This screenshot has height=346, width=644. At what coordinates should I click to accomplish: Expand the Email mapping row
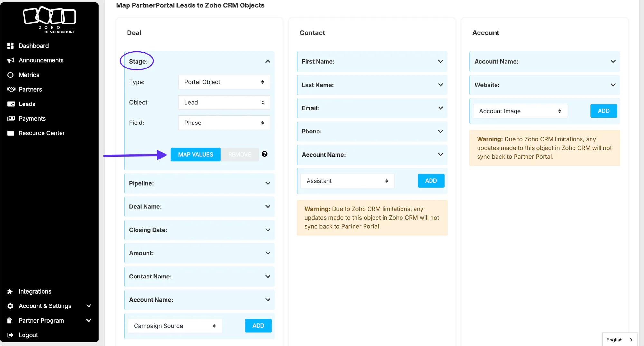pos(372,108)
